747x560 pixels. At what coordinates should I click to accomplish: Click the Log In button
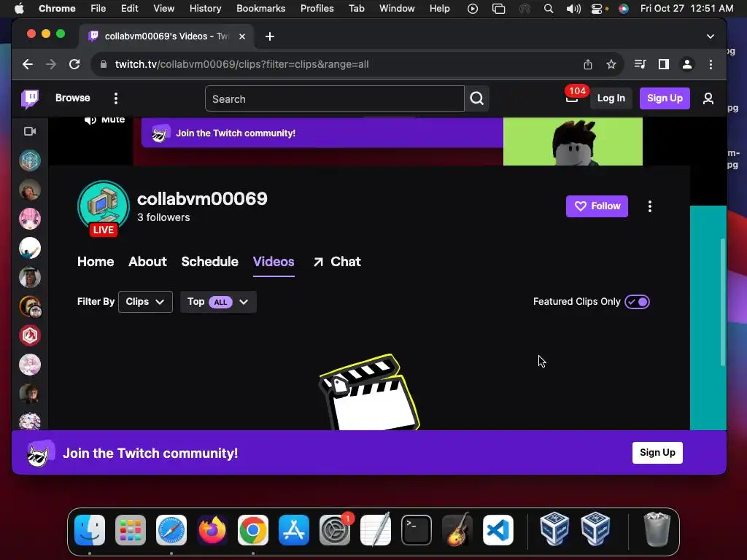point(611,98)
